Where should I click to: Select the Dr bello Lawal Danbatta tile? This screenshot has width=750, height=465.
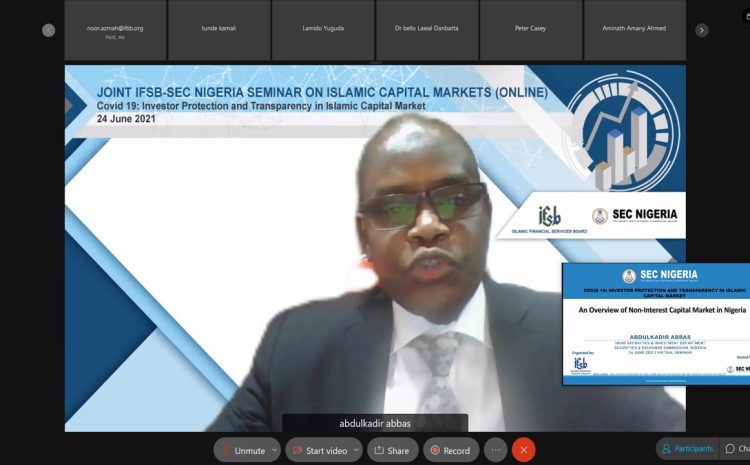(x=427, y=30)
